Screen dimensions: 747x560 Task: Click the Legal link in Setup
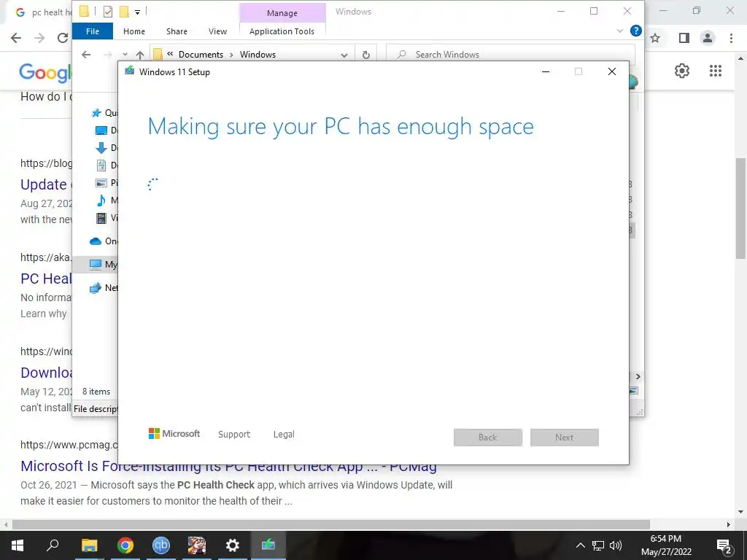tap(284, 435)
